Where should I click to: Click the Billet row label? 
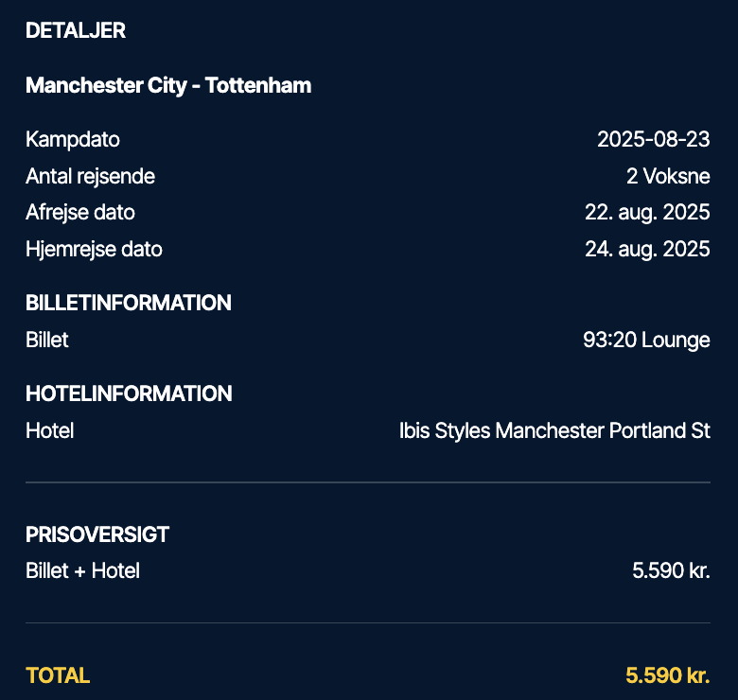pyautogui.click(x=47, y=340)
